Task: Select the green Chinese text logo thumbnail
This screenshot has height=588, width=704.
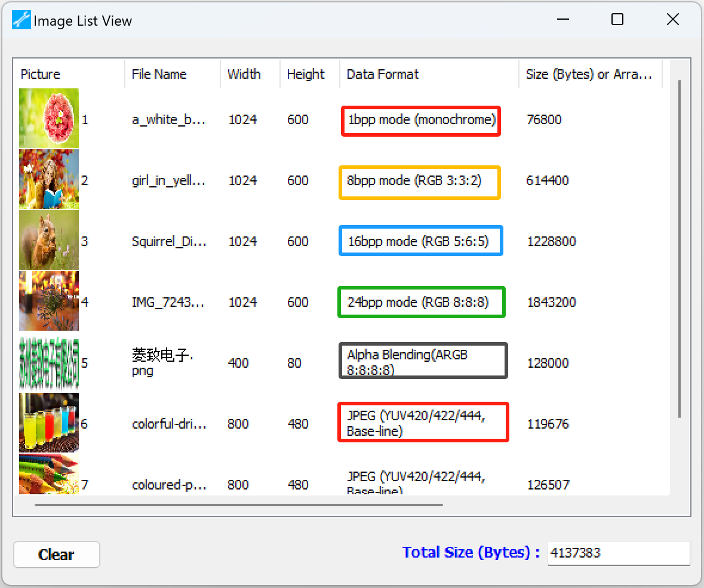Action: pyautogui.click(x=49, y=362)
